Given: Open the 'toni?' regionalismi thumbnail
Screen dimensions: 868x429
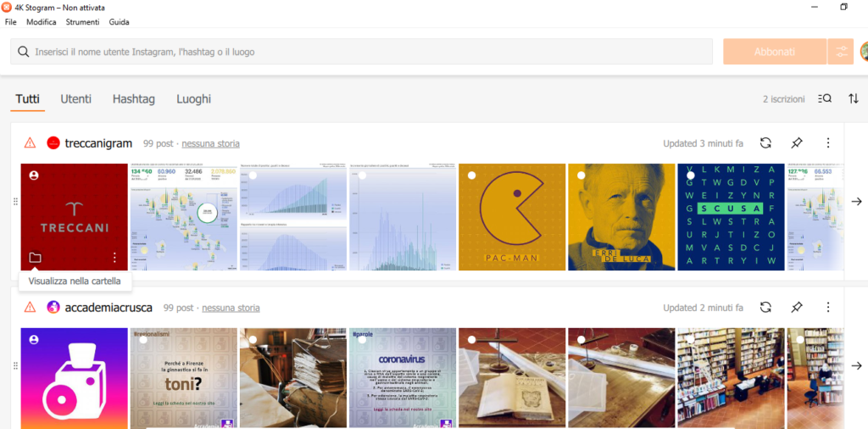Looking at the screenshot, I should pyautogui.click(x=183, y=378).
